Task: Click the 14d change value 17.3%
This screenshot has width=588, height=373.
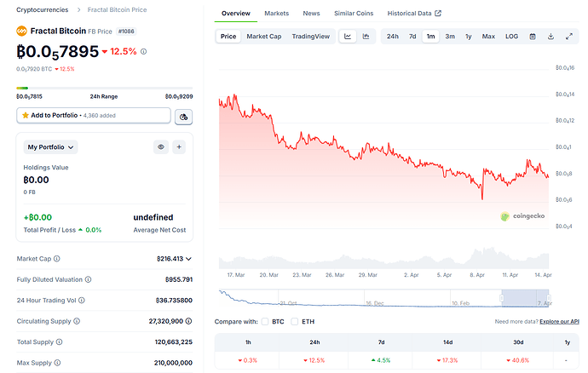Action: point(447,360)
